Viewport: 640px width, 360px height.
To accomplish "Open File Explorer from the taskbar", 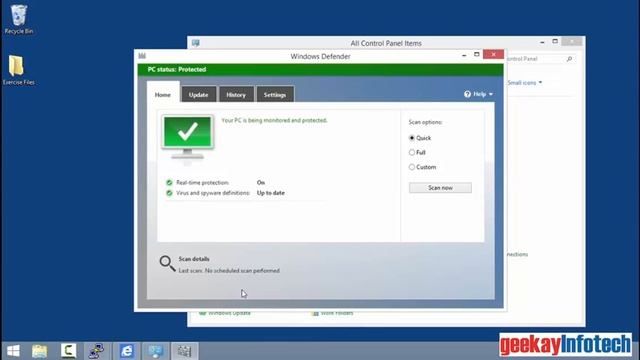I will coord(40,351).
